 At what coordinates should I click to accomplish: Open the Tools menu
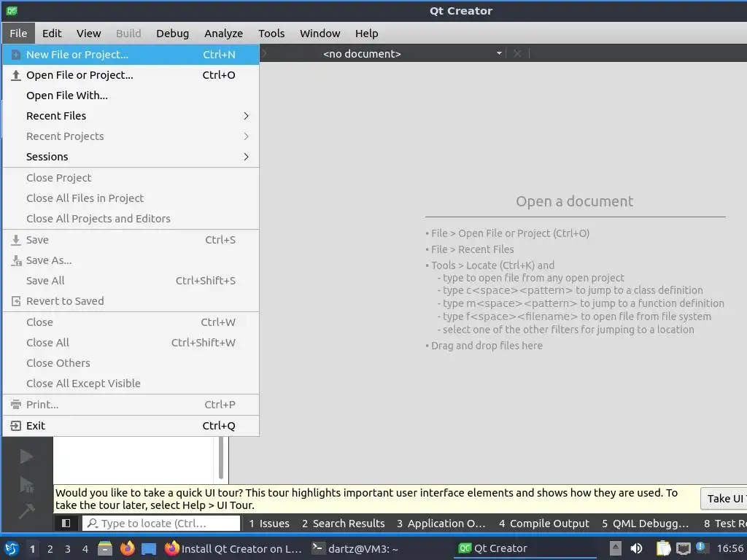(x=271, y=34)
